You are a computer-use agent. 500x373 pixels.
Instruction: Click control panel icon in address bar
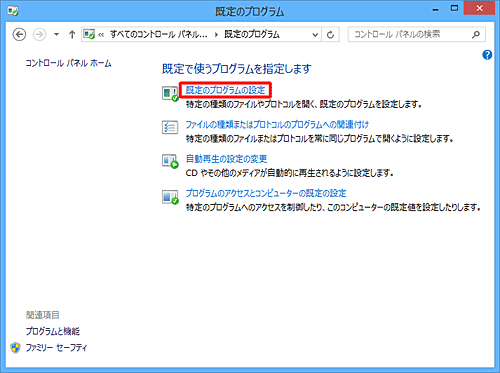(89, 34)
